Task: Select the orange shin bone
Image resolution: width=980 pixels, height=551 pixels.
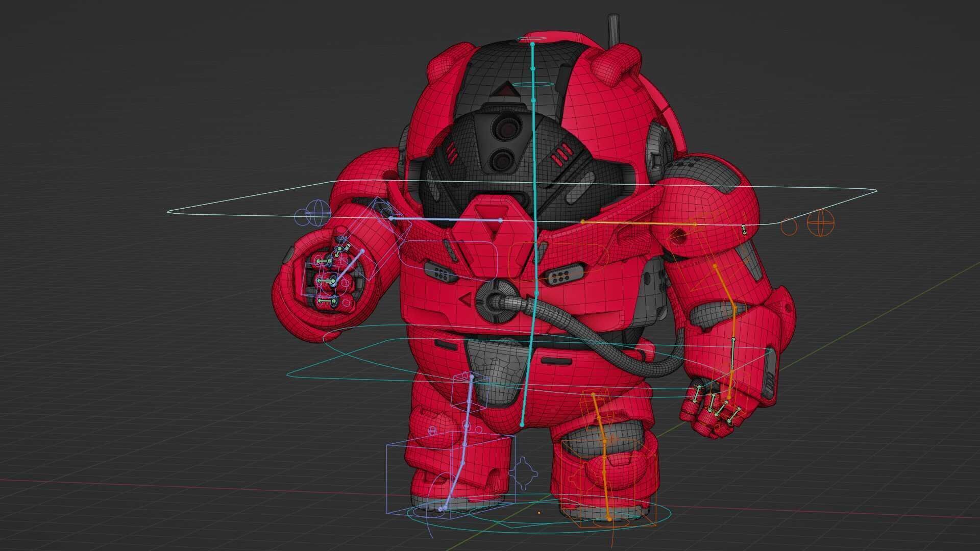Action: pyautogui.click(x=606, y=480)
